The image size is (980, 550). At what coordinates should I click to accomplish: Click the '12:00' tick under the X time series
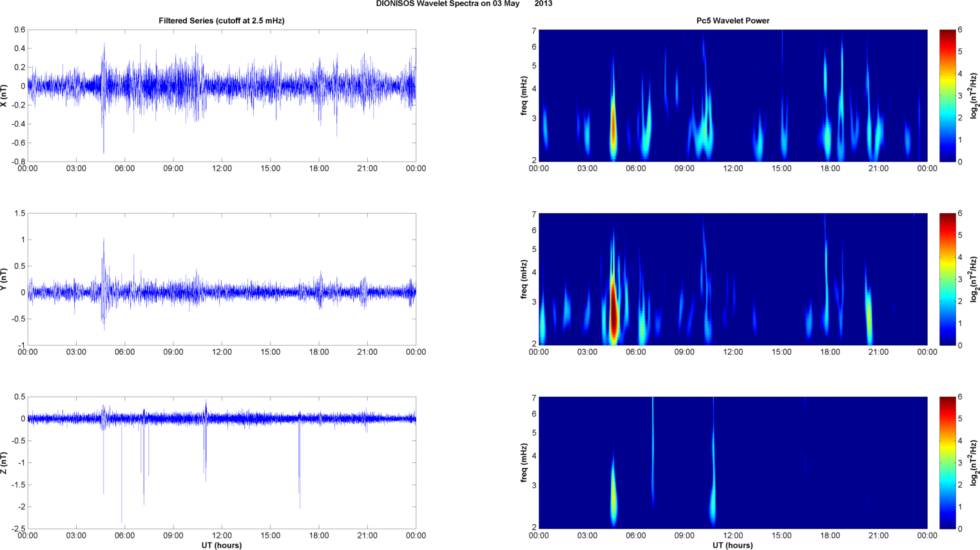(222, 169)
